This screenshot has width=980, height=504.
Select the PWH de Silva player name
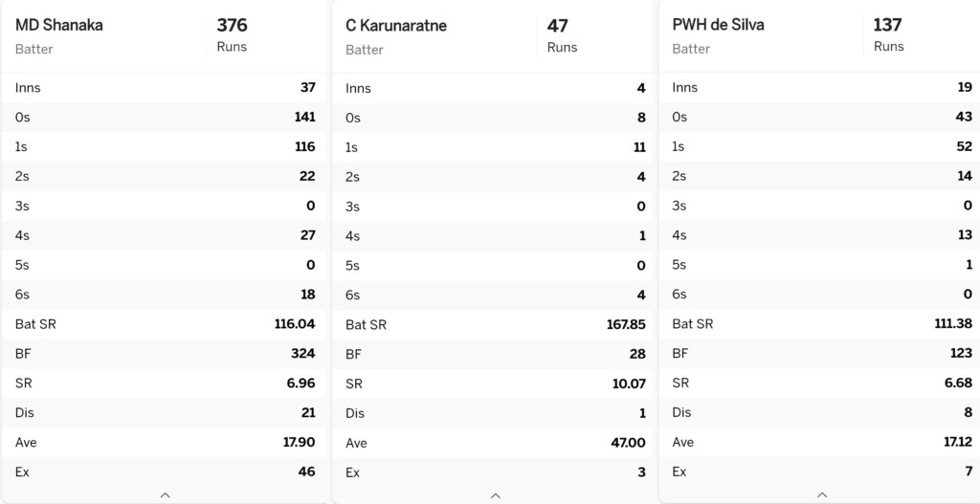pyautogui.click(x=718, y=25)
